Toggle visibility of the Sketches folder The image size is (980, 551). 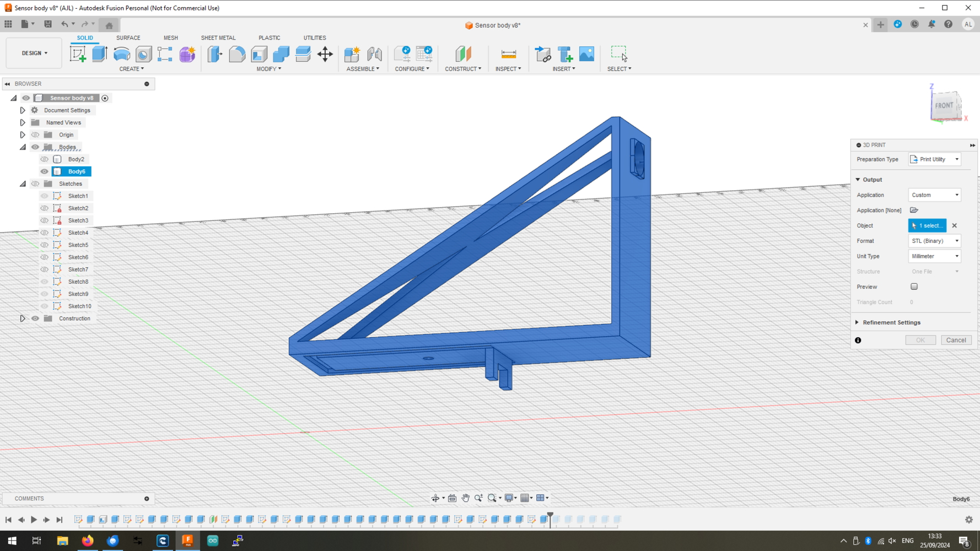point(35,183)
